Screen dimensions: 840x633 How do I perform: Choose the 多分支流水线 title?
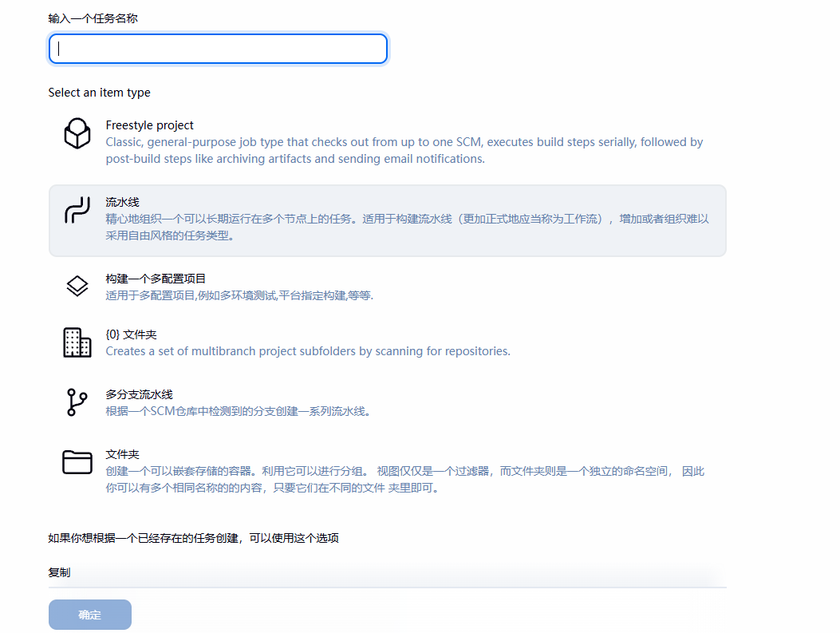click(139, 394)
